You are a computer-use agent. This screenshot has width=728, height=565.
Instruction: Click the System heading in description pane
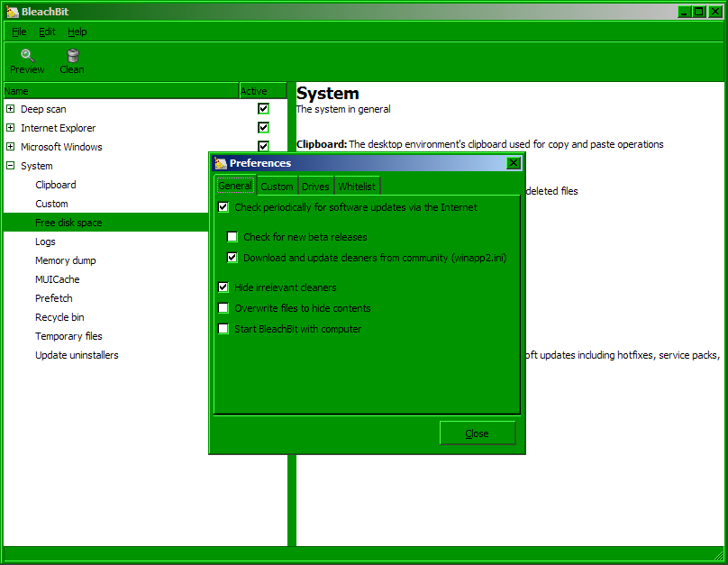tap(328, 94)
